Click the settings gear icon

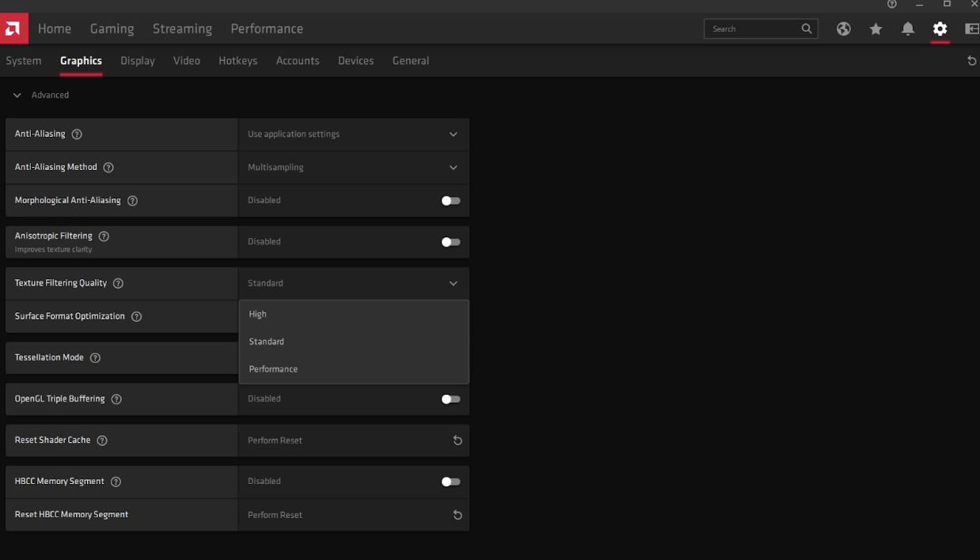pyautogui.click(x=940, y=28)
